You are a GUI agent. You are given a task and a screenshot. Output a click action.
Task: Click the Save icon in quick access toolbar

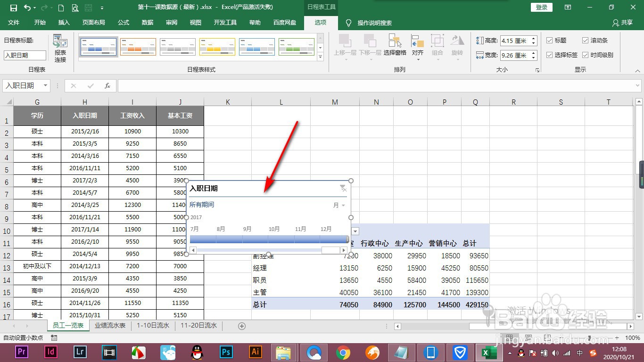13,8
